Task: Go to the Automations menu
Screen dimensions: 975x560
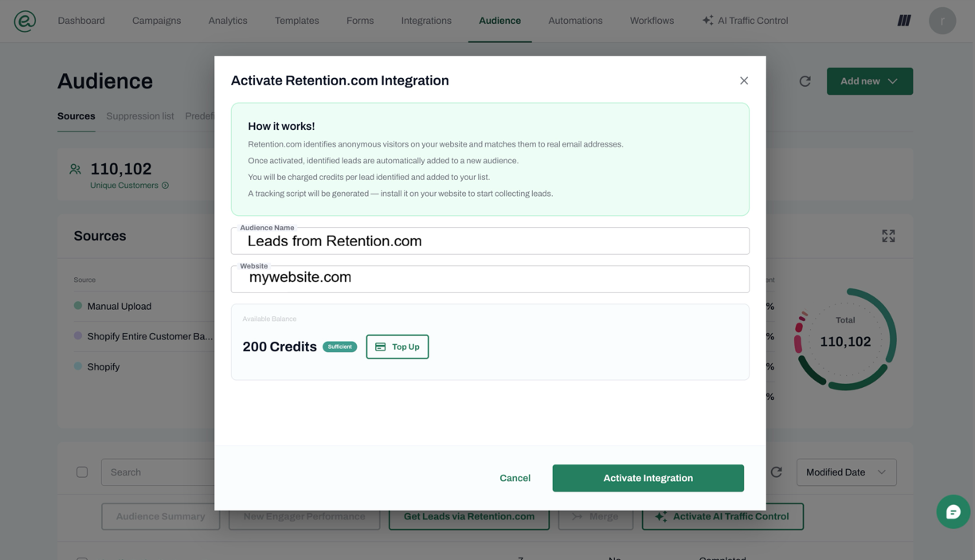Action: pyautogui.click(x=575, y=21)
